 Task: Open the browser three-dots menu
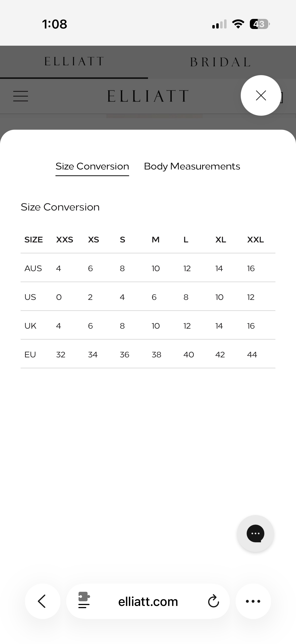pos(253,601)
